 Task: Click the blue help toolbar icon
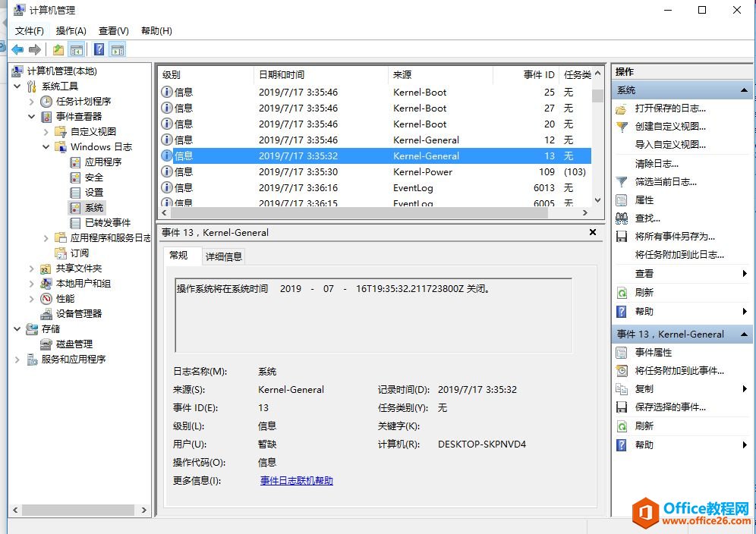click(x=99, y=50)
